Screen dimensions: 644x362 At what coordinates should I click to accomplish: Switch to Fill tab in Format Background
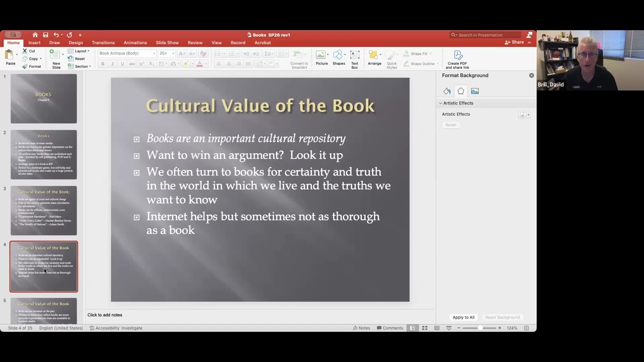[x=447, y=91]
